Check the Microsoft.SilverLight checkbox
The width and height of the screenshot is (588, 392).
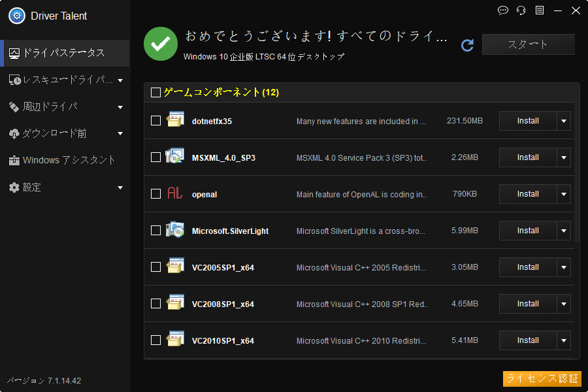(x=155, y=230)
